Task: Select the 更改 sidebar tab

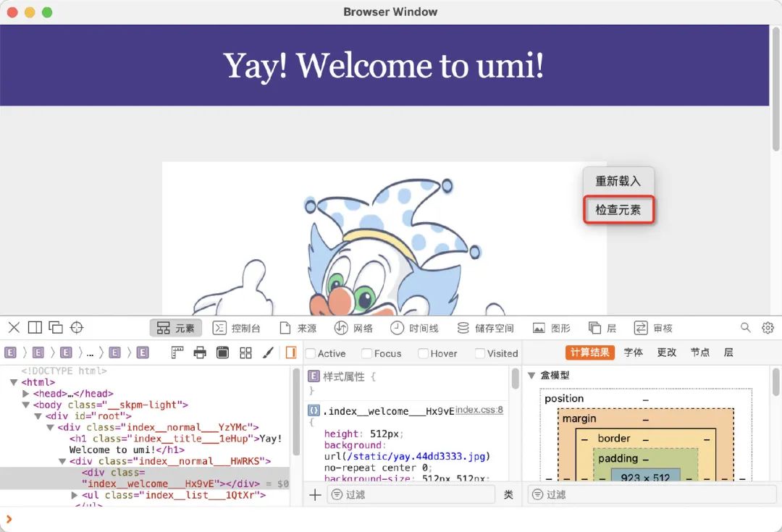Action: [x=666, y=352]
